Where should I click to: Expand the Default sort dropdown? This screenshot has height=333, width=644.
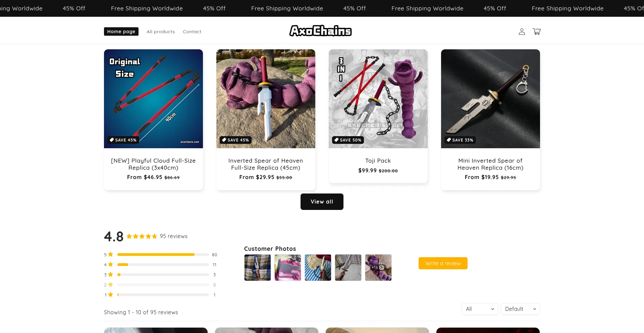tap(520, 309)
